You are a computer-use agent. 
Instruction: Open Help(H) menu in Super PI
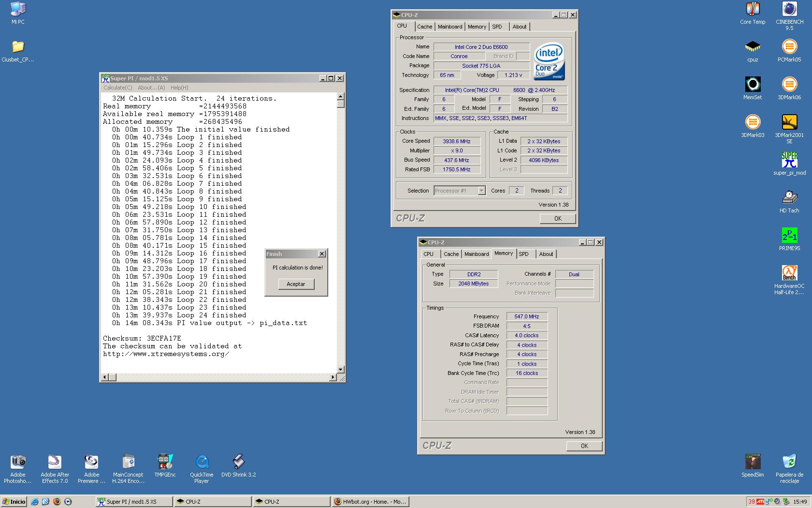coord(179,88)
